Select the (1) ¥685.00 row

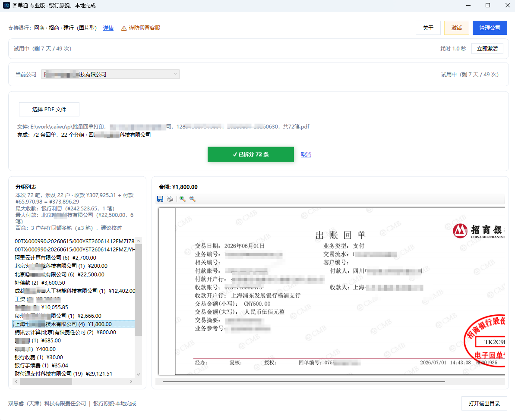coord(74,341)
